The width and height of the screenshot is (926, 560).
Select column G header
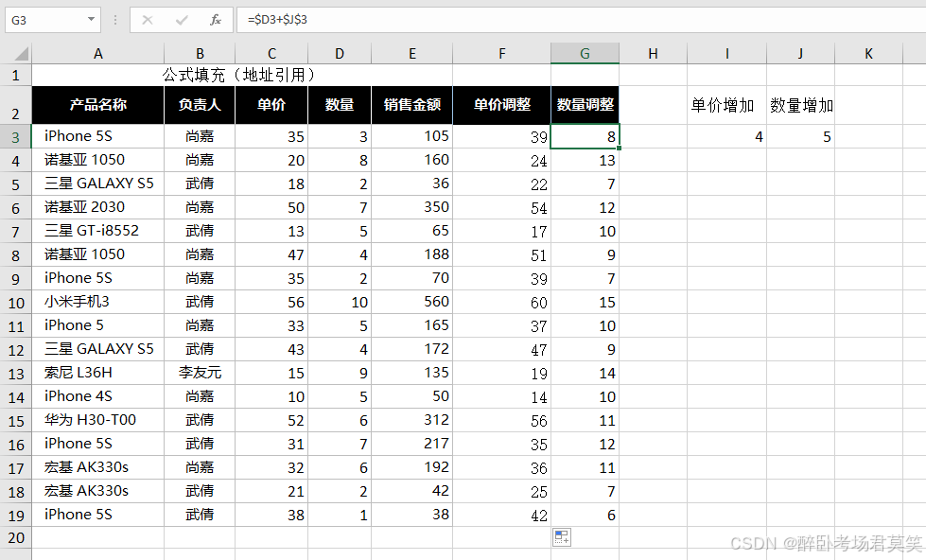[x=585, y=54]
